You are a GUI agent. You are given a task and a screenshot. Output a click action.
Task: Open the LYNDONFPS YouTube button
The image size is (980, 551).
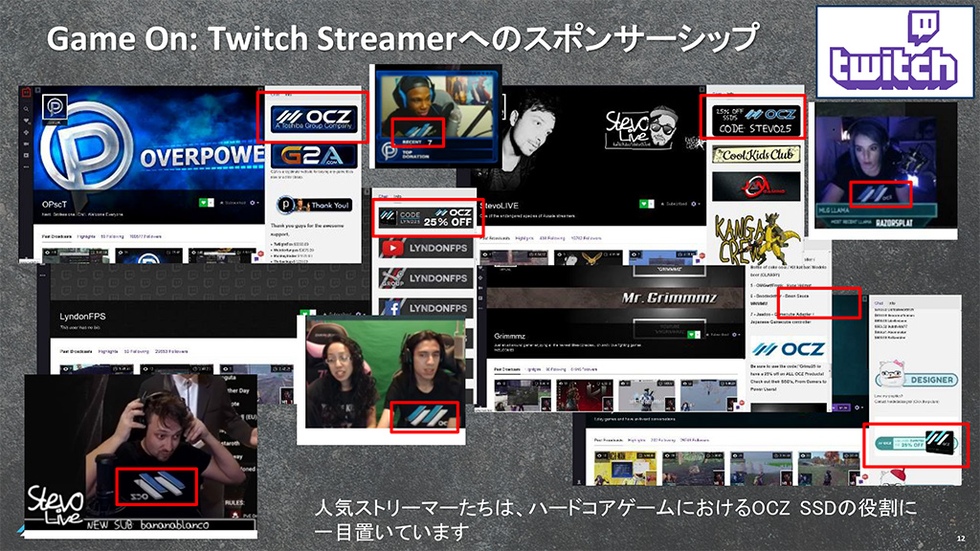[426, 248]
